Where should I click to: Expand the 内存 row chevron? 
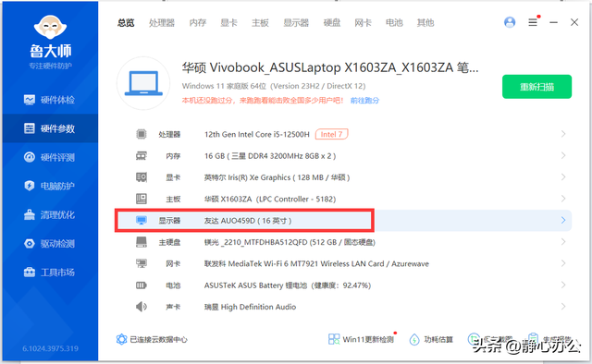pos(563,155)
